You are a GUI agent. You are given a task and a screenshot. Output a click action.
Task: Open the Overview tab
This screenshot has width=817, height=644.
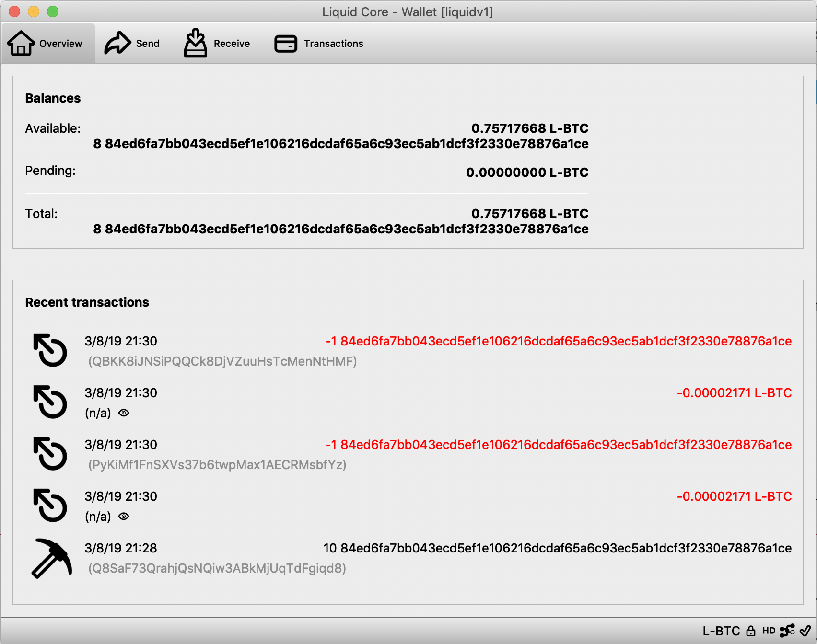click(x=47, y=43)
